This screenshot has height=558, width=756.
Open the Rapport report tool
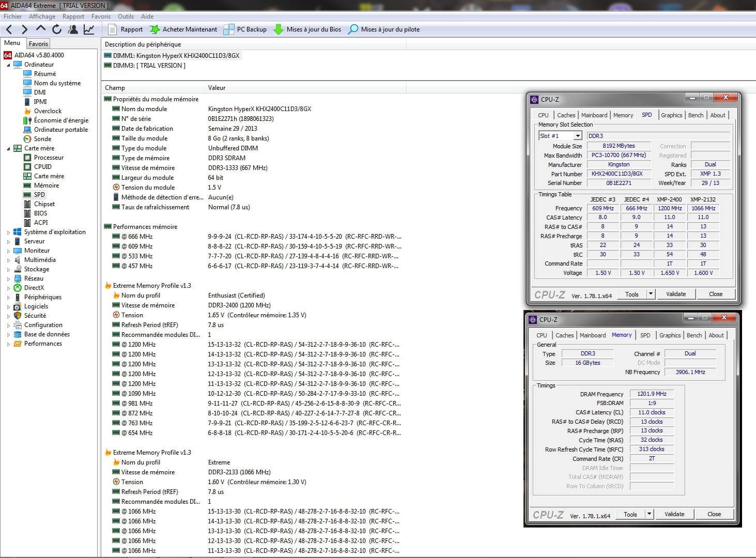click(x=125, y=29)
